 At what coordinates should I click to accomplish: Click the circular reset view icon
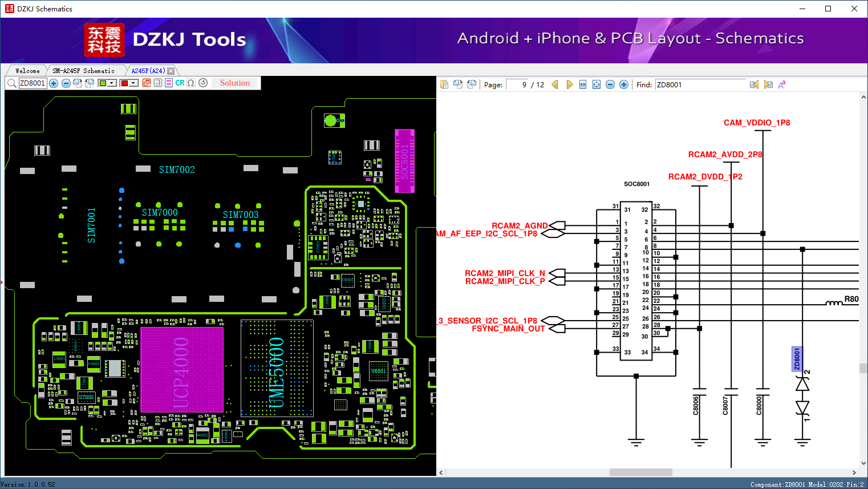click(203, 83)
